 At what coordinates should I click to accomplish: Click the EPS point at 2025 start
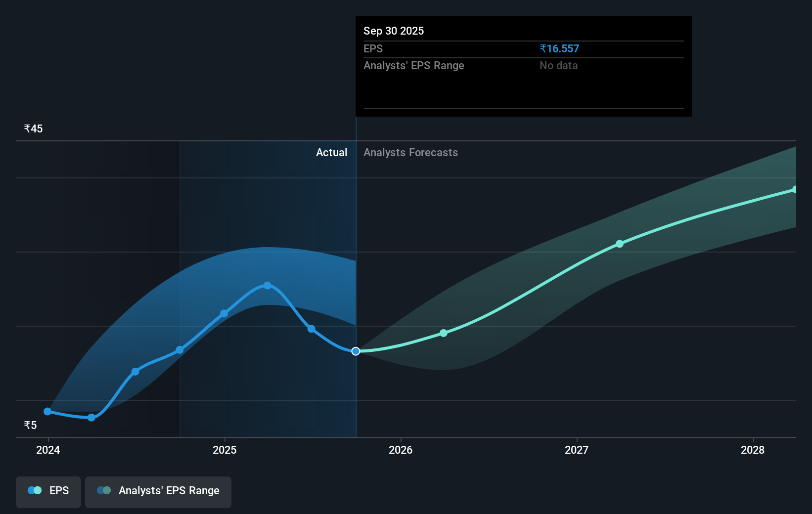click(x=224, y=313)
